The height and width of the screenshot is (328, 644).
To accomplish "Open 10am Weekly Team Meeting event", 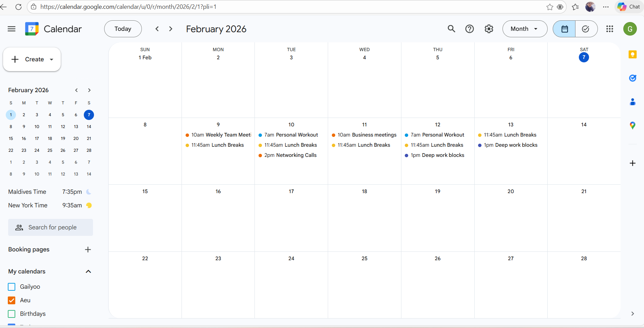I will click(218, 135).
